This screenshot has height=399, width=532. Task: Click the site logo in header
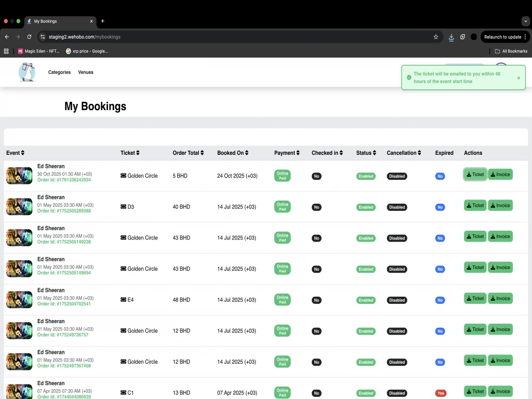coord(27,72)
